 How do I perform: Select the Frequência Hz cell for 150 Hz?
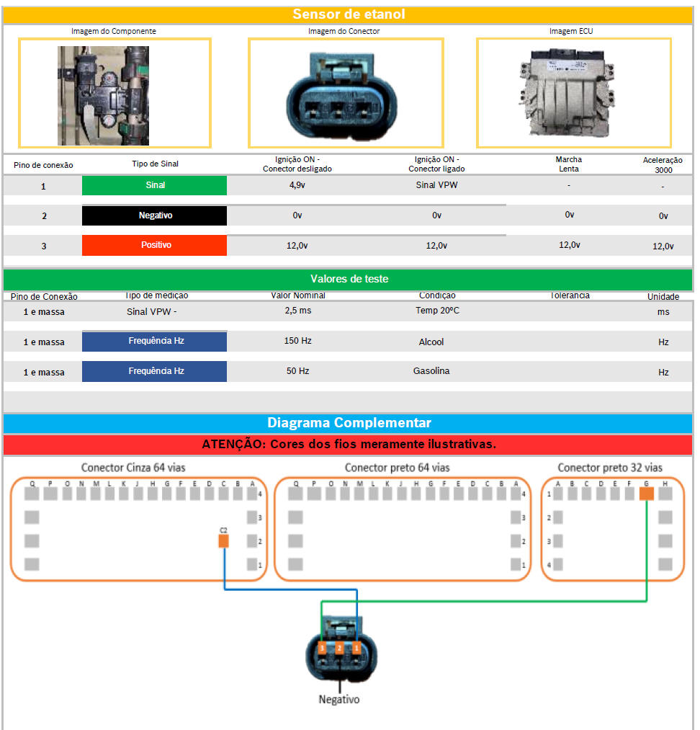point(154,341)
